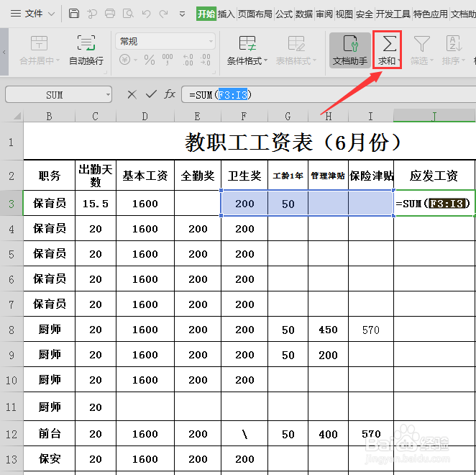This screenshot has width=476, height=475.
Task: Select column F header
Action: coord(244,116)
